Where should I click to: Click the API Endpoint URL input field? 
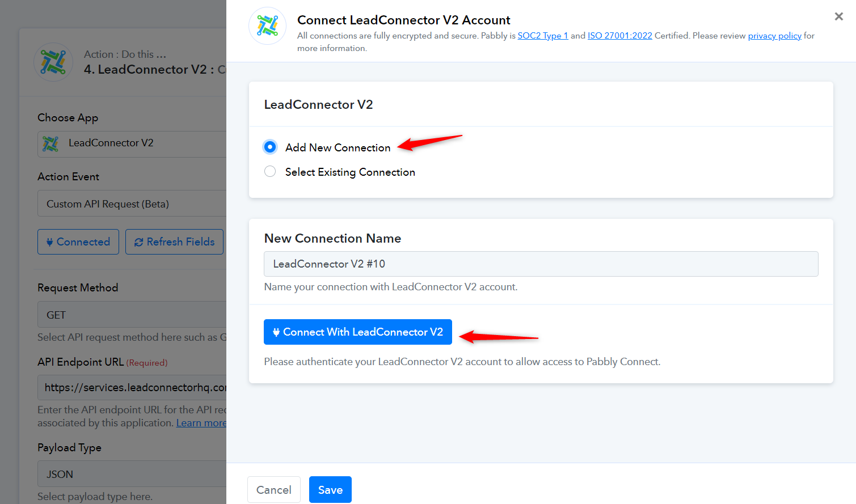click(x=132, y=387)
